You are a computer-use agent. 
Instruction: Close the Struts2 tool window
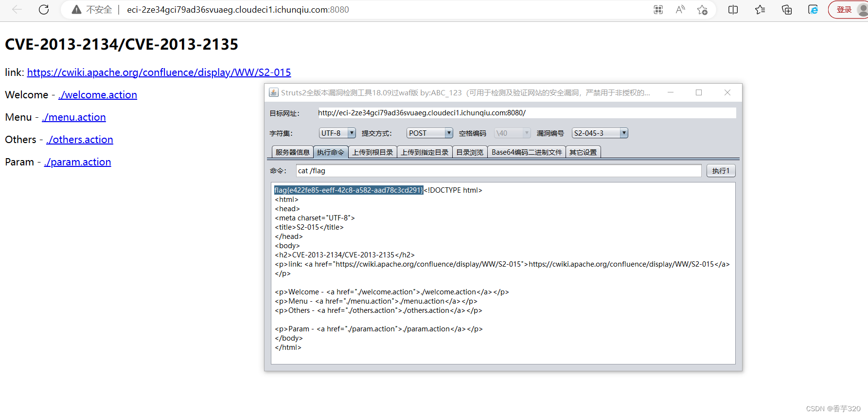[x=727, y=92]
